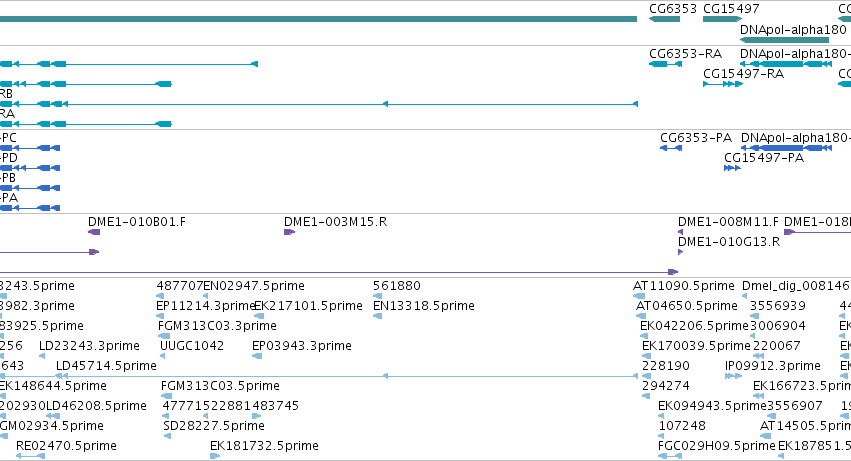Viewport: 851px width, 461px height.
Task: Open the FGM313C03.5prime EST
Action: coord(166,397)
